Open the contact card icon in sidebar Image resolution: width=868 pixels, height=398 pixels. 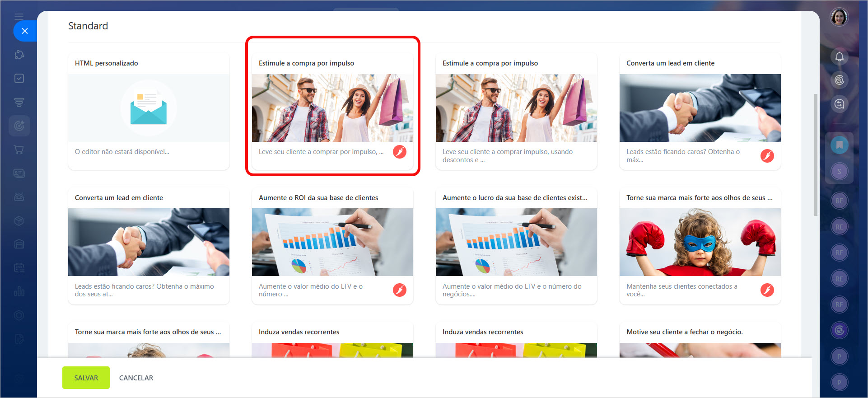[x=19, y=173]
